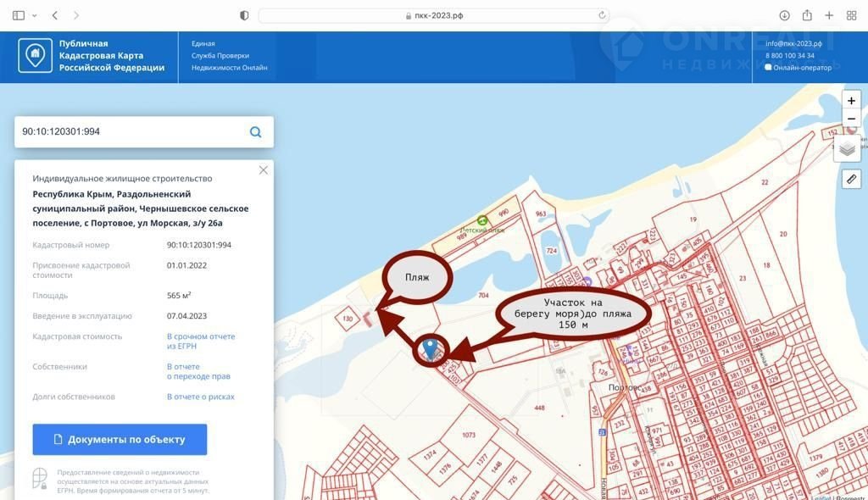Toggle the Safari sidebar
The width and height of the screenshot is (868, 500).
click(x=19, y=15)
